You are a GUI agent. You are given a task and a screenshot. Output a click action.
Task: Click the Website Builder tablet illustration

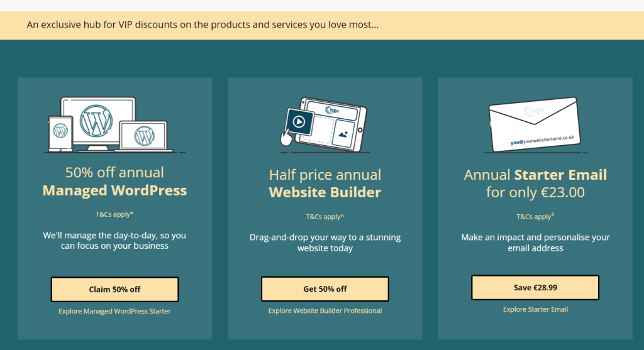click(332, 124)
